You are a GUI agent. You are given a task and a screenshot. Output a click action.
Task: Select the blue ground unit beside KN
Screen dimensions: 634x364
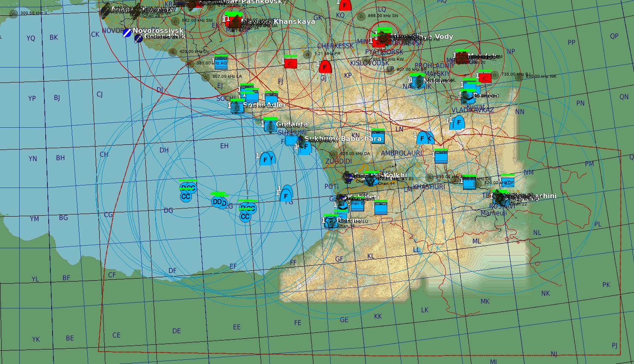(377, 137)
